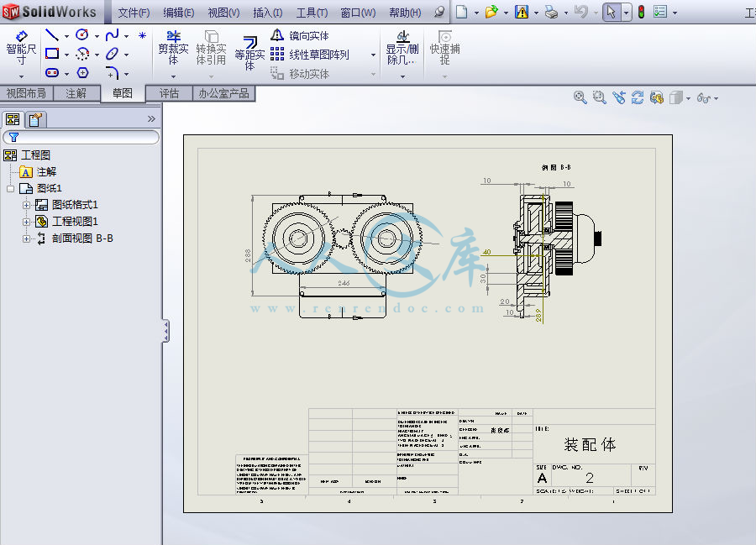The image size is (756, 545).
Task: Switch to 注解 tab
Action: [x=76, y=93]
